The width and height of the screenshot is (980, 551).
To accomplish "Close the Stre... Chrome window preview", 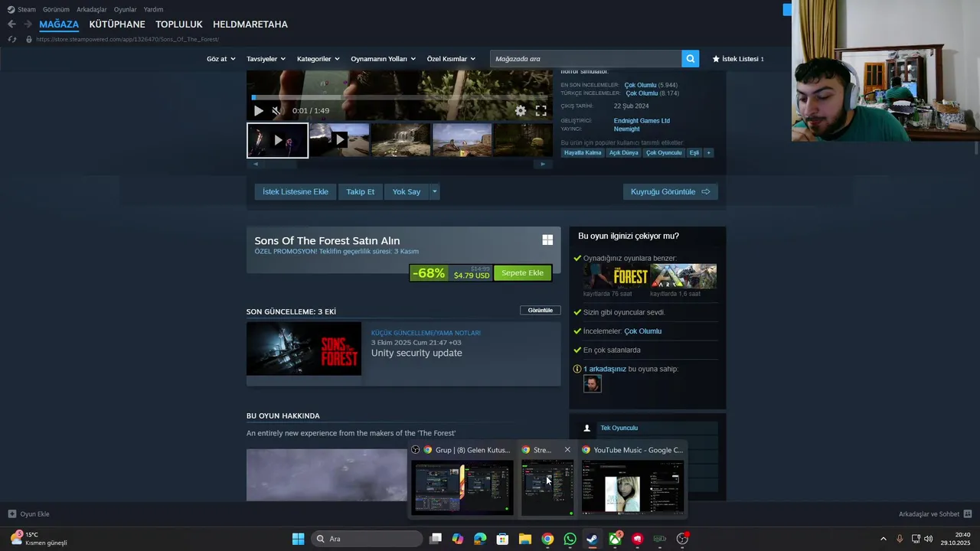I will [x=567, y=450].
